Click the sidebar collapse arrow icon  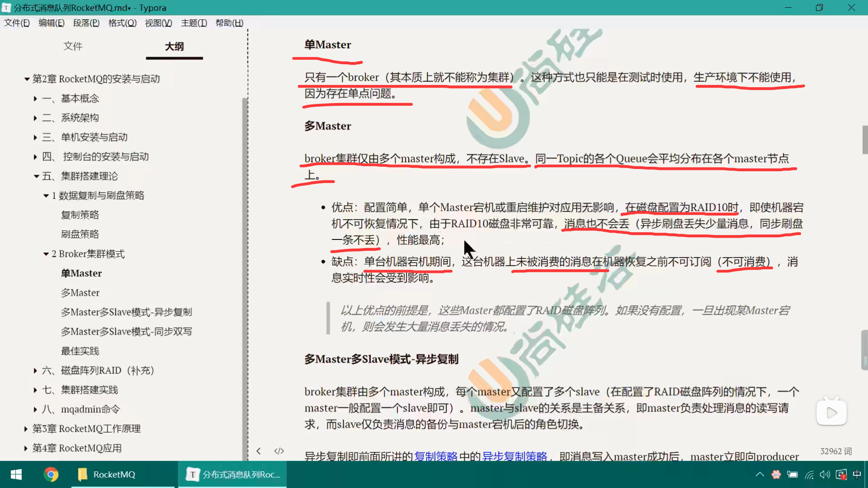(259, 451)
